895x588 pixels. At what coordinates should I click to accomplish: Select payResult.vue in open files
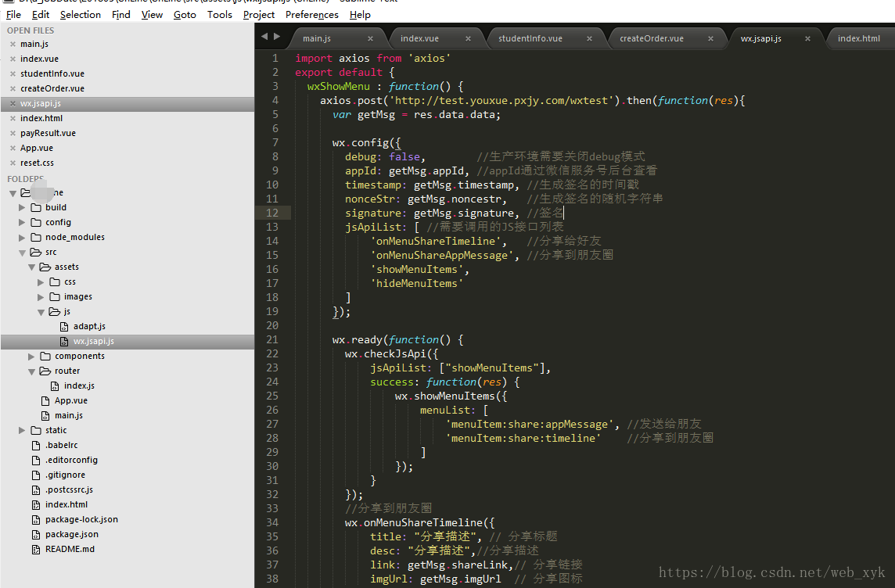48,133
